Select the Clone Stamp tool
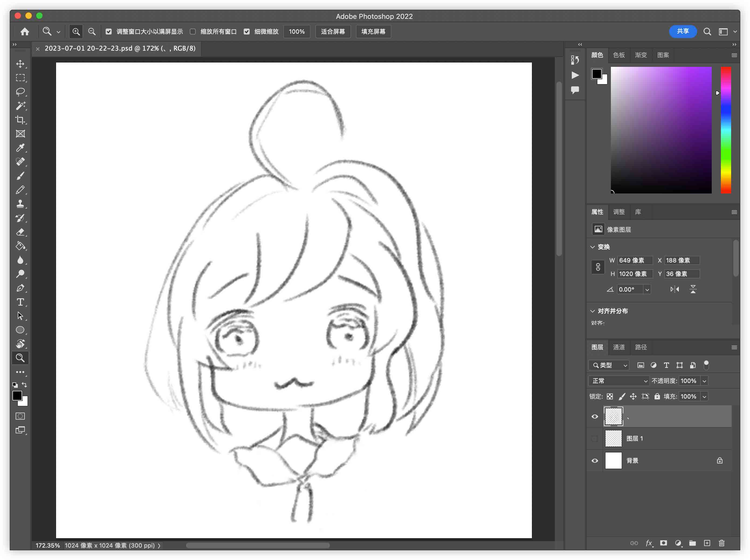Viewport: 750px width, 560px height. [x=20, y=204]
